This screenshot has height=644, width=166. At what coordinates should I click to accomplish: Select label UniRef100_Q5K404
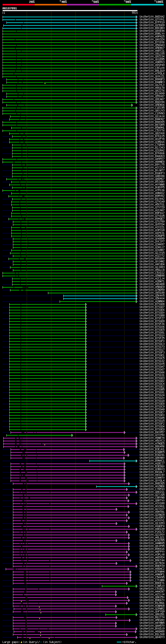click(x=152, y=298)
